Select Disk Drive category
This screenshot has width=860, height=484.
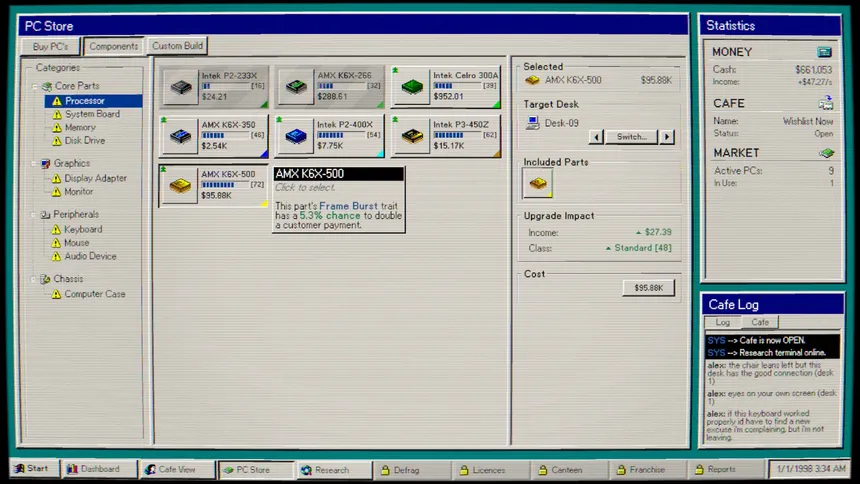coord(84,141)
